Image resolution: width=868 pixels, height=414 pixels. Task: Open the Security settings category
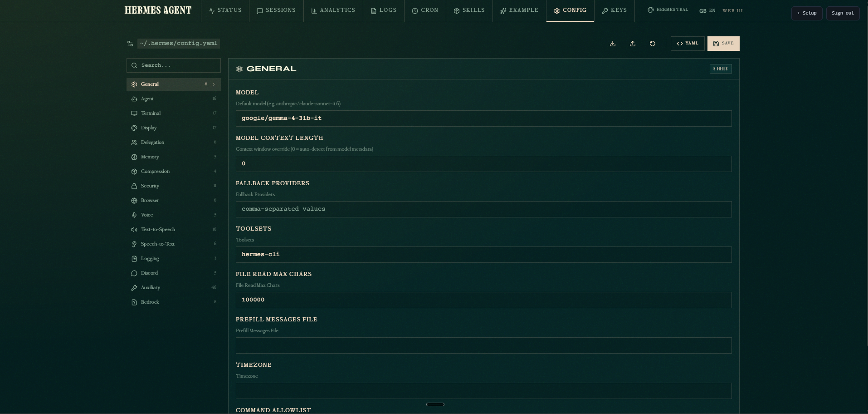150,186
